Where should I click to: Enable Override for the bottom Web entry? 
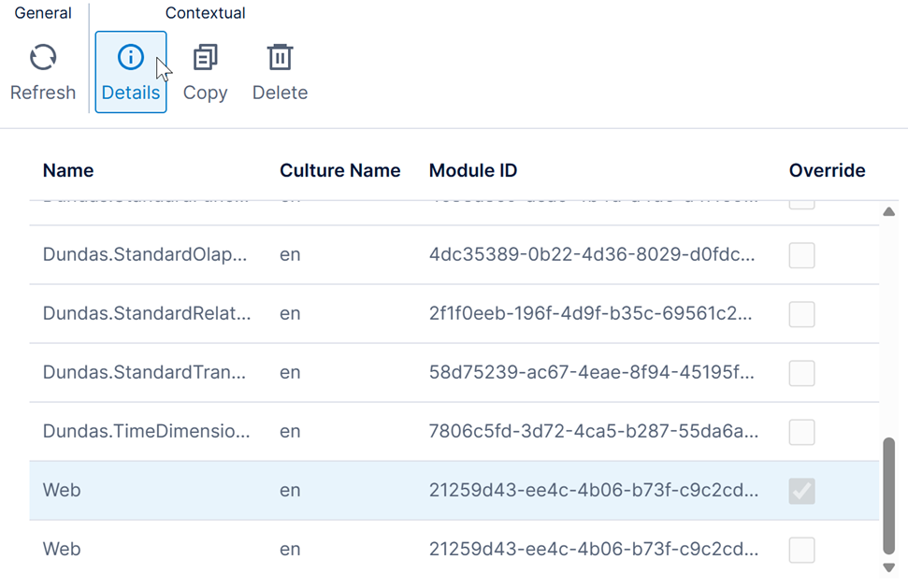800,550
